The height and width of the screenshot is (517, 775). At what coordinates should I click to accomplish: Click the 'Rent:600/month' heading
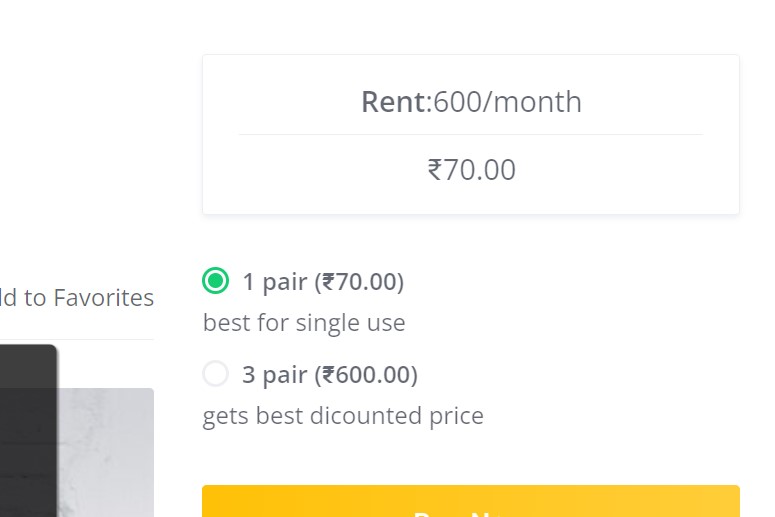pyautogui.click(x=471, y=102)
